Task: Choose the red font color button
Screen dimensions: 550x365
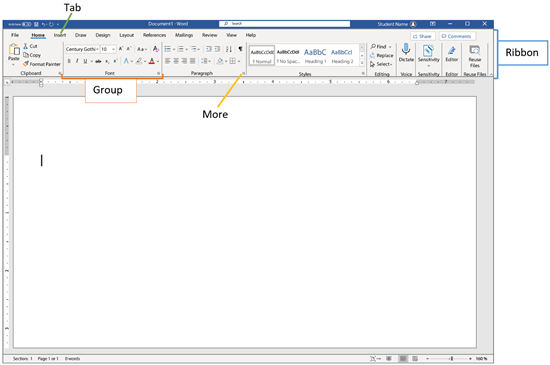Action: 152,61
